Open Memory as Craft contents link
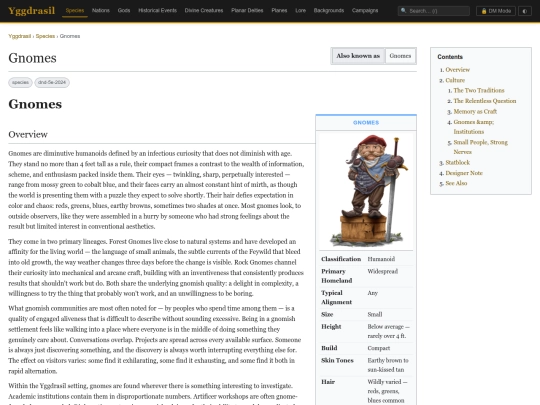This screenshot has height=405, width=540. tap(475, 112)
